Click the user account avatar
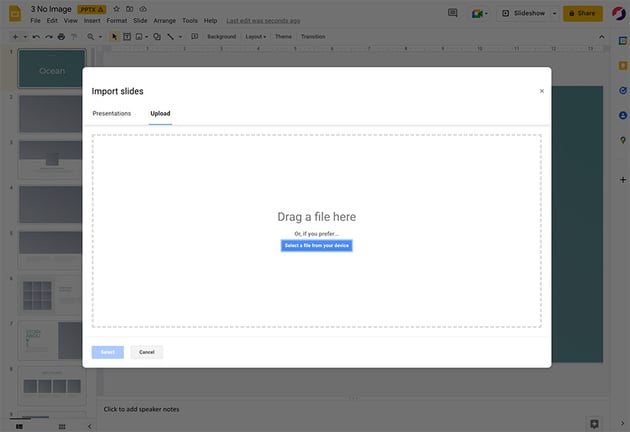Viewport: 630px width, 432px height. [x=617, y=13]
